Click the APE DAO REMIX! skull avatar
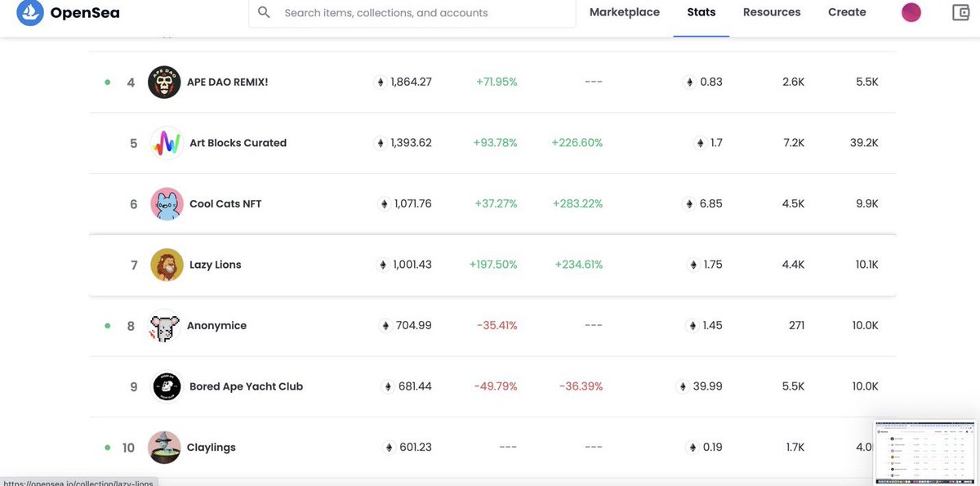Image resolution: width=980 pixels, height=486 pixels. 164,82
